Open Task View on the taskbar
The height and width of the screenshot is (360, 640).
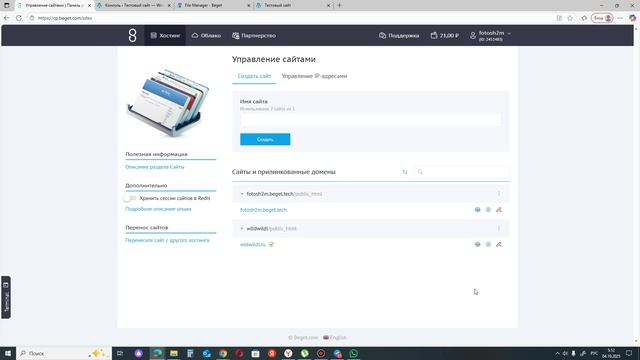pyautogui.click(x=120, y=353)
